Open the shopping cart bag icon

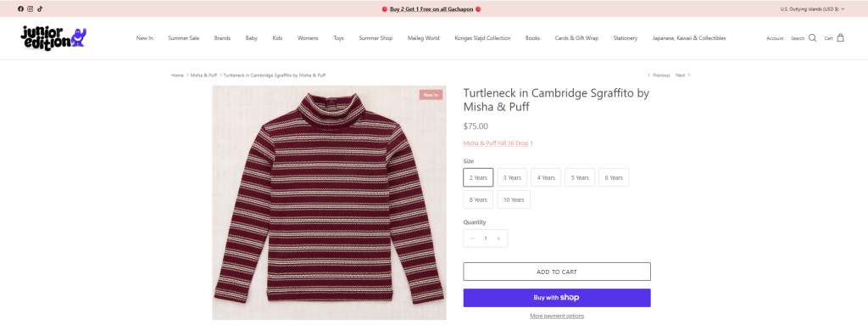pos(840,37)
